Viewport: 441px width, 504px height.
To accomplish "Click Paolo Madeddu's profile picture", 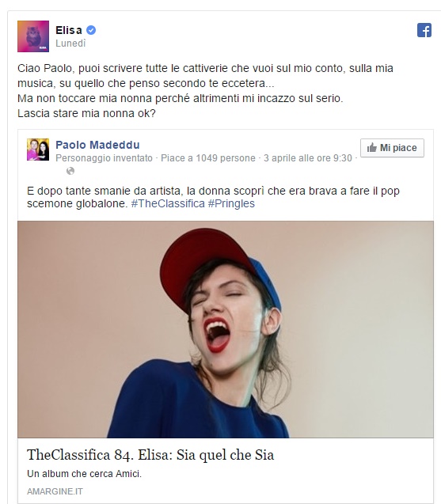I will pyautogui.click(x=38, y=150).
